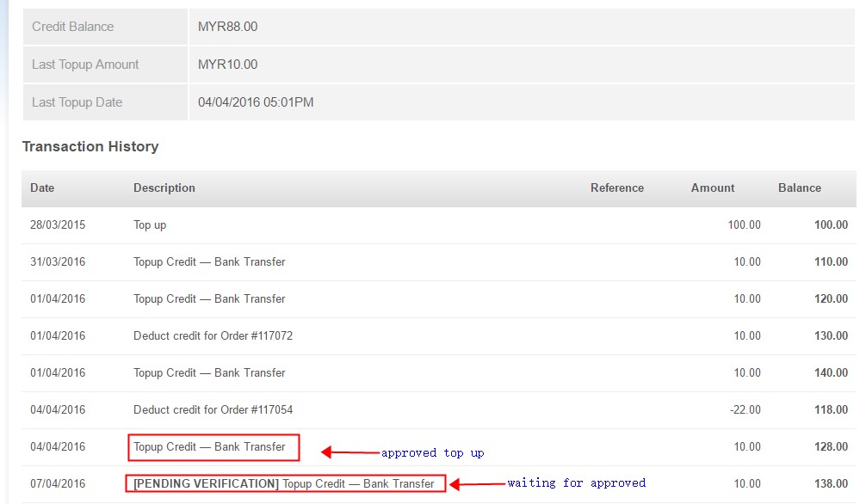Viewport: 866px width, 504px height.
Task: Select the 31/03/2016 date cell
Action: 58,261
